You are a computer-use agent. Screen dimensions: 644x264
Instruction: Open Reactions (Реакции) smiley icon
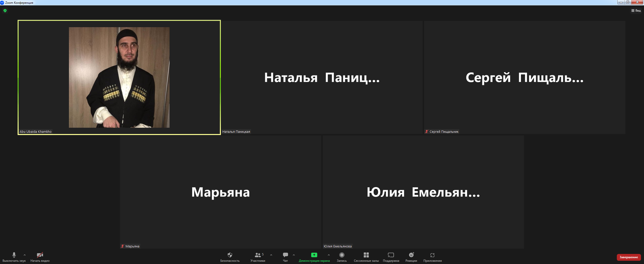coord(411,255)
